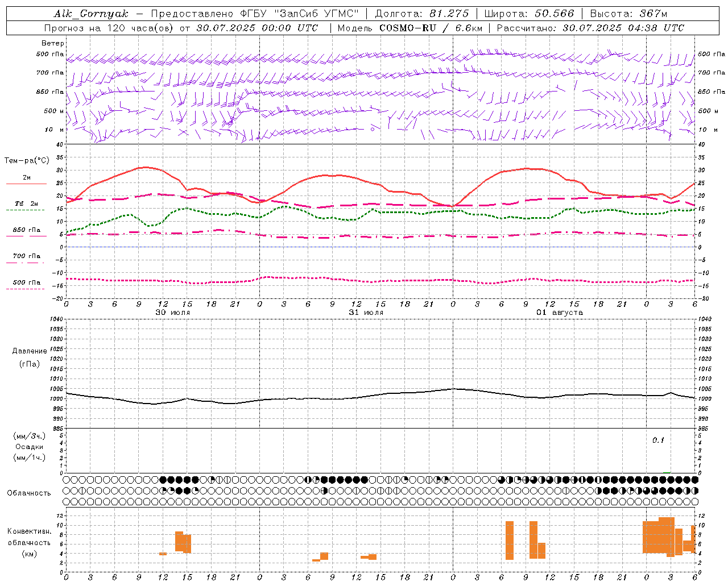Viewport: 728px width, 582px height.
Task: Select the Облачность cloudiness label
Action: 29,493
